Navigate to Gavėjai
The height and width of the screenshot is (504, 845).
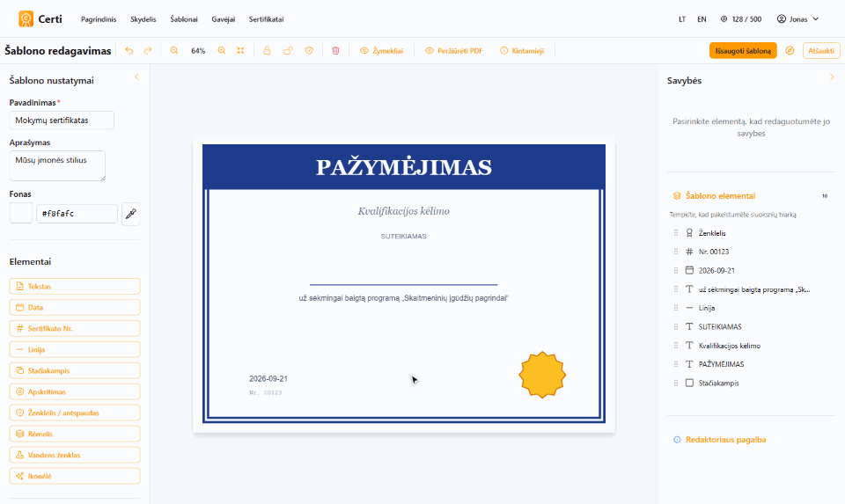tap(223, 18)
